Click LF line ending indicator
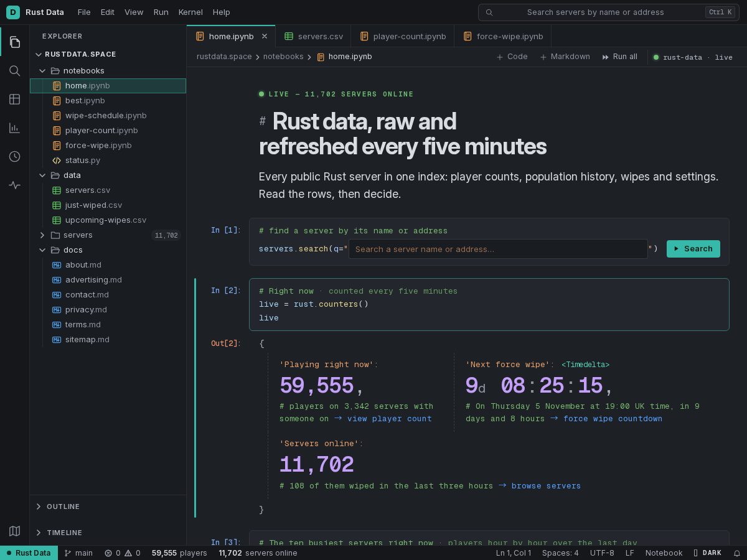This screenshot has height=560, width=747. [x=630, y=553]
